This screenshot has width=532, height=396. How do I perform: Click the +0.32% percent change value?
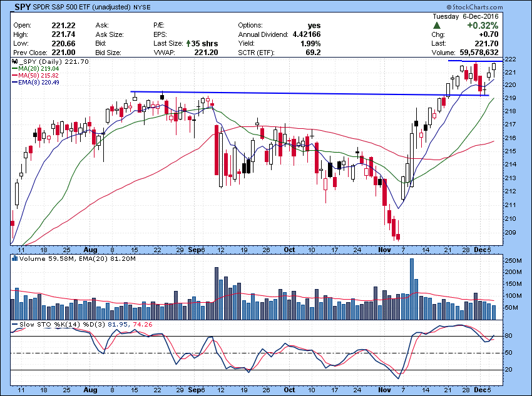click(483, 26)
